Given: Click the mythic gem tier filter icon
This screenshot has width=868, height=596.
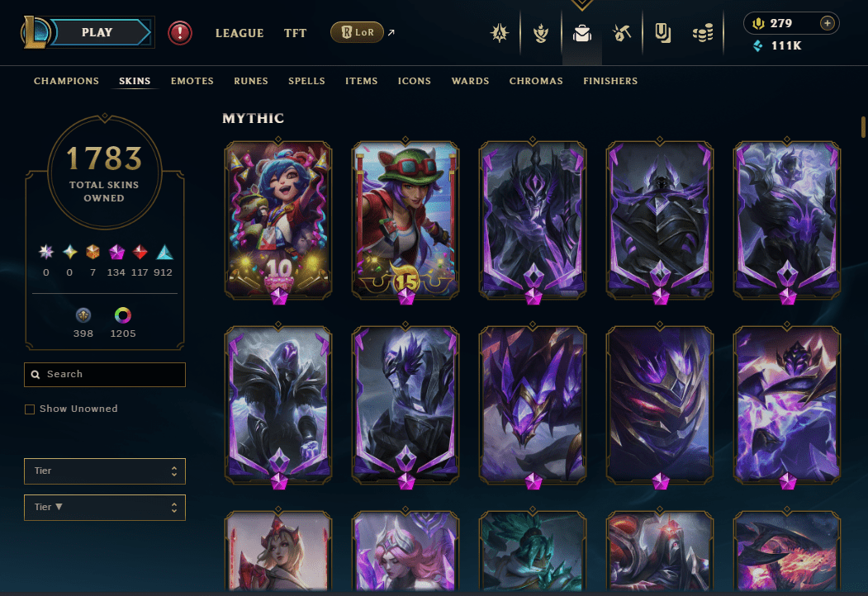Looking at the screenshot, I should tap(116, 253).
